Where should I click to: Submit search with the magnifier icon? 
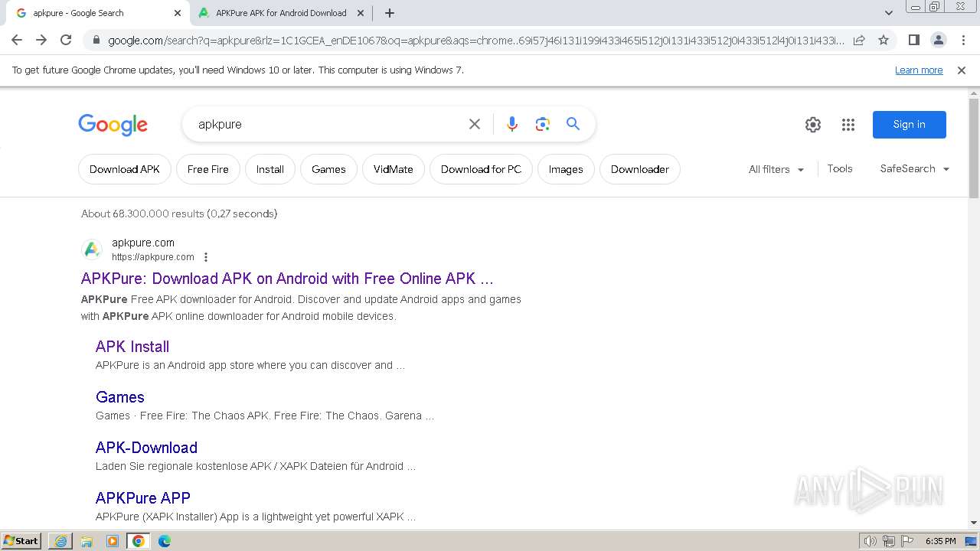(x=573, y=124)
